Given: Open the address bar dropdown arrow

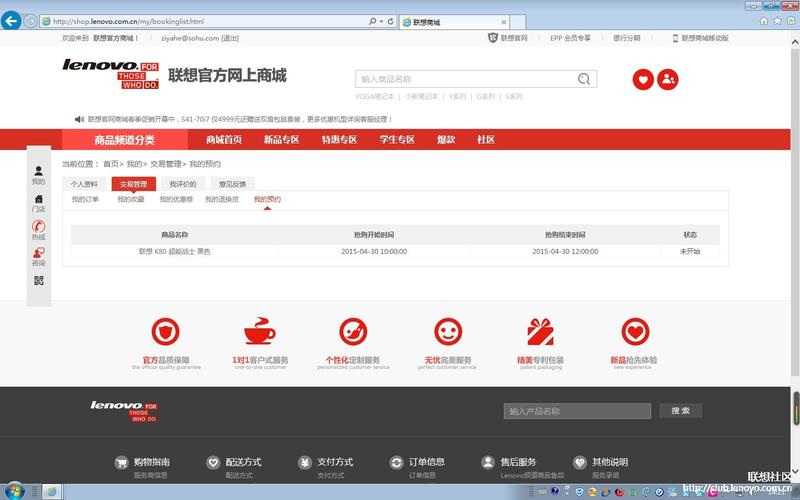Looking at the screenshot, I should point(382,21).
